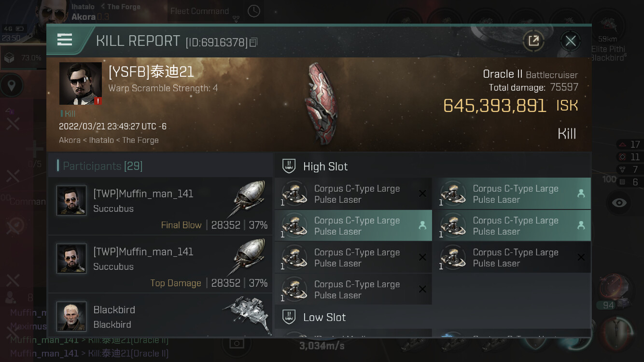The height and width of the screenshot is (362, 644).
Task: Select the highlighted dropped Pulse Laser in left column
Action: (x=353, y=226)
